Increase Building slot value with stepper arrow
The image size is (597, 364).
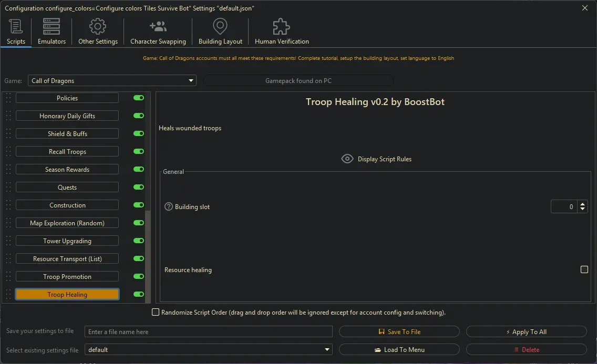click(x=583, y=203)
